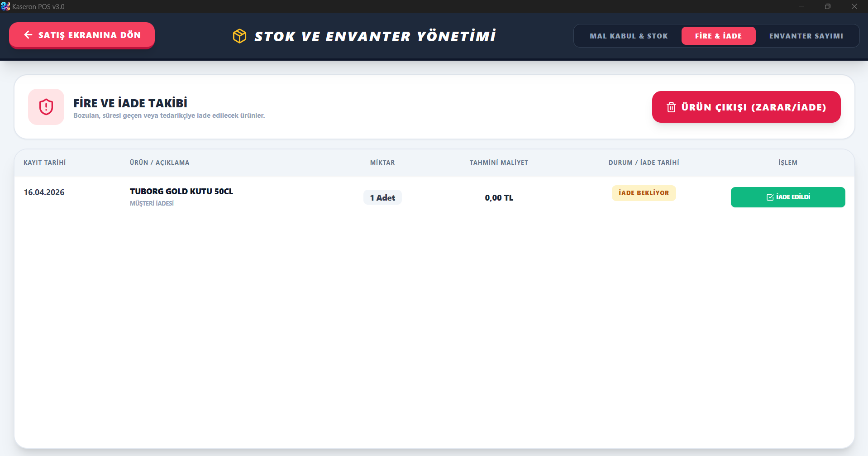The image size is (868, 456).
Task: Click the trash can icon on product exit button
Action: click(671, 107)
